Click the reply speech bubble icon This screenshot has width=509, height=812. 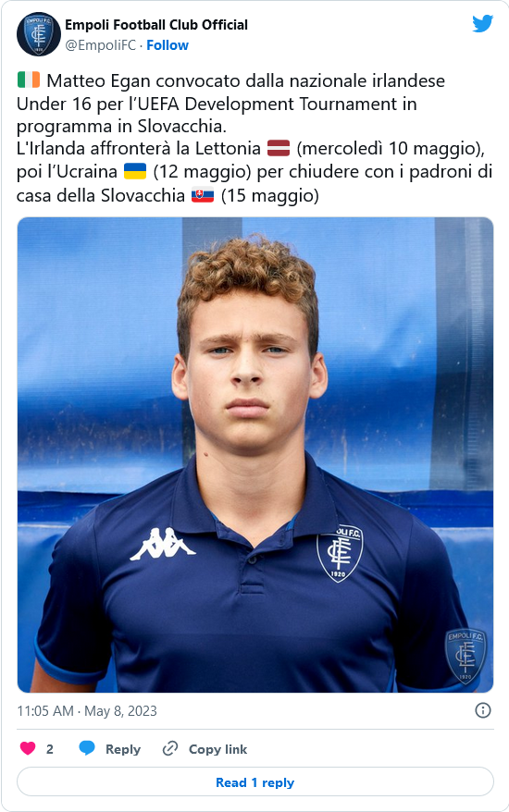coord(87,748)
